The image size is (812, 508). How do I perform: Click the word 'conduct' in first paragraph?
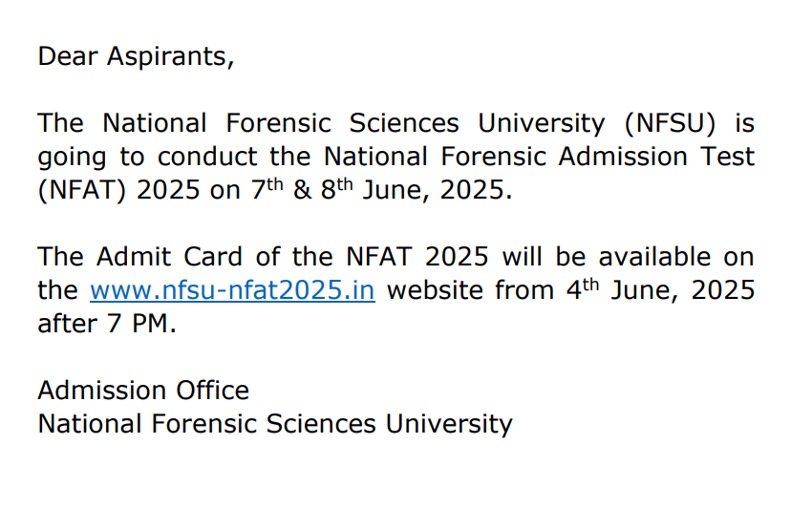pos(207,157)
